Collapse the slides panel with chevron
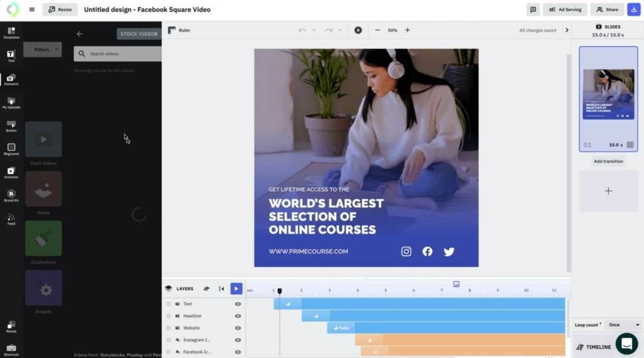 click(567, 30)
